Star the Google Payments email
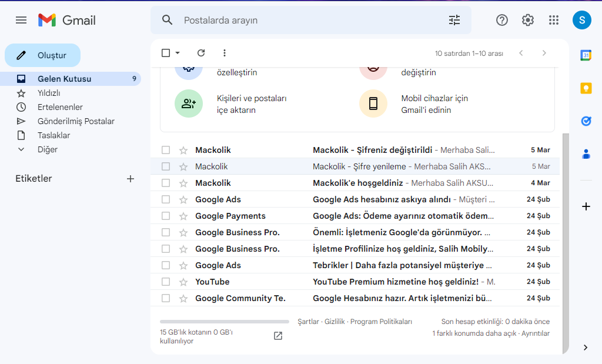 (183, 216)
